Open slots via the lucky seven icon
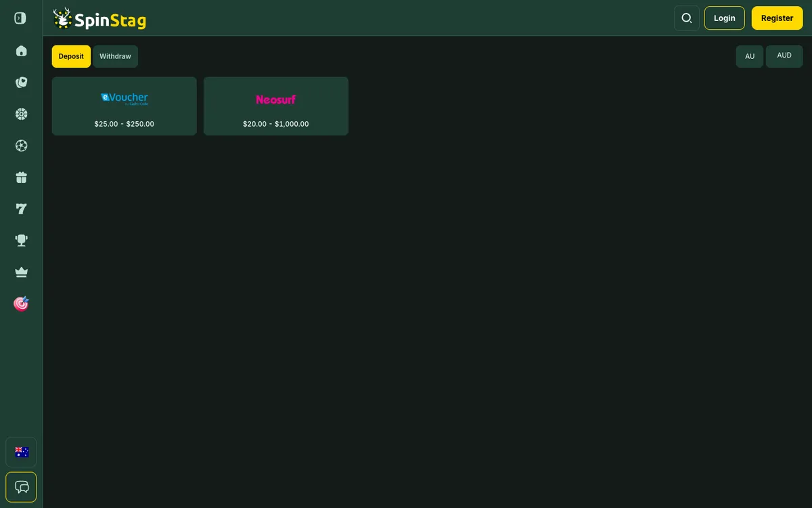 21,209
